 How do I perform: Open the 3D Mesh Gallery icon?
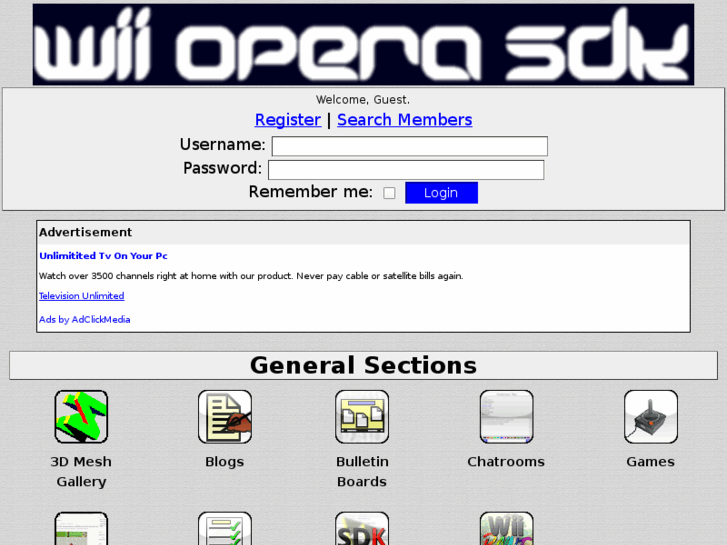pyautogui.click(x=81, y=417)
